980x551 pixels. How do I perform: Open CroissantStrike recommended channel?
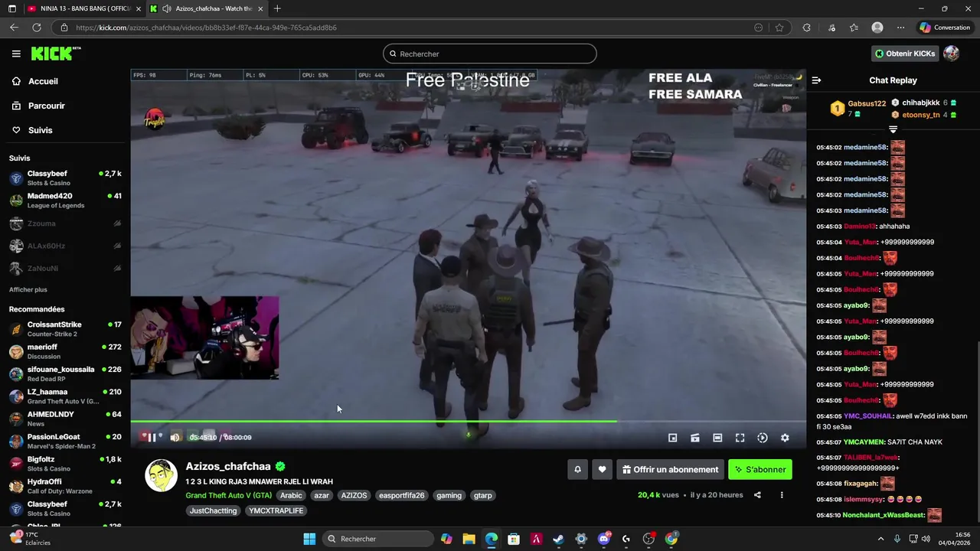tap(65, 329)
